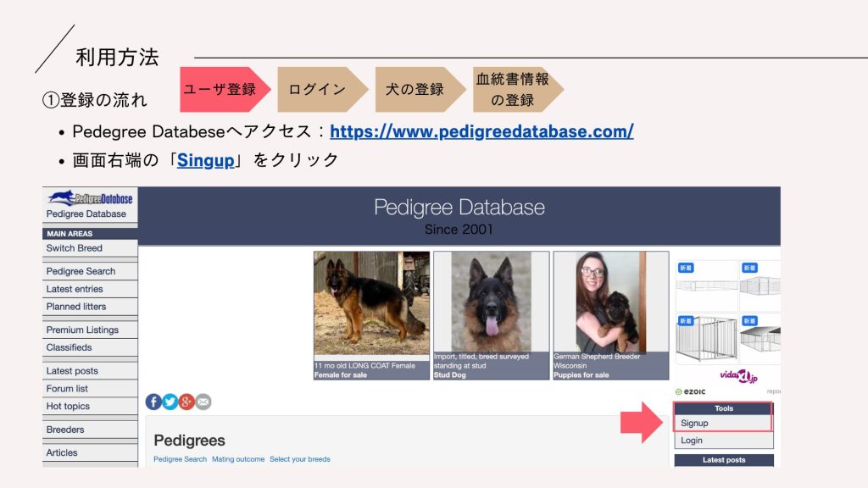Share page via Google Plus icon
This screenshot has width=868, height=488.
coord(186,402)
